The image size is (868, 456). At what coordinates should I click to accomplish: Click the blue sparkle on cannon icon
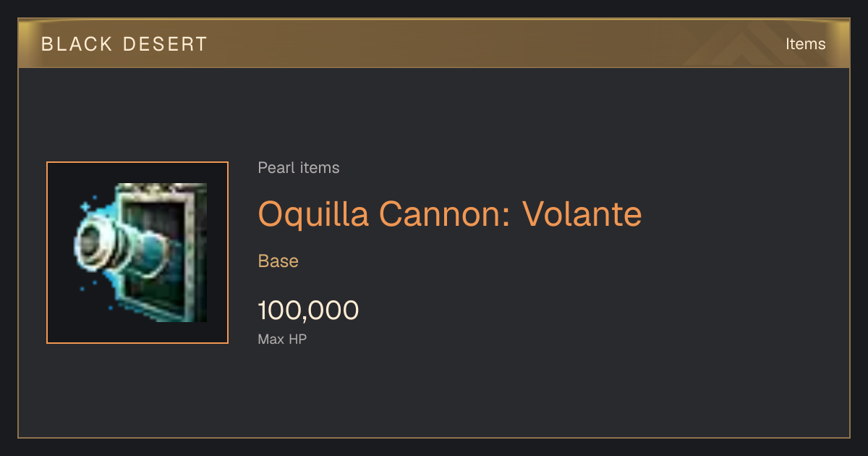point(85,207)
